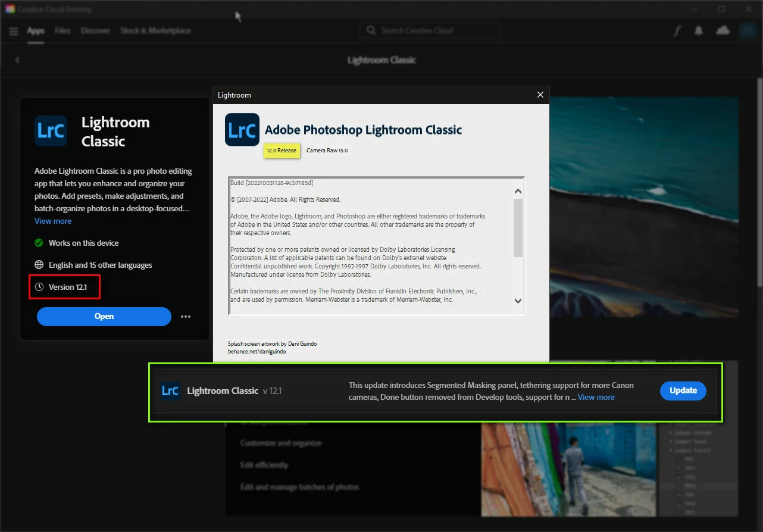Click the scroll down arrow in credits box
The width and height of the screenshot is (763, 532).
518,301
